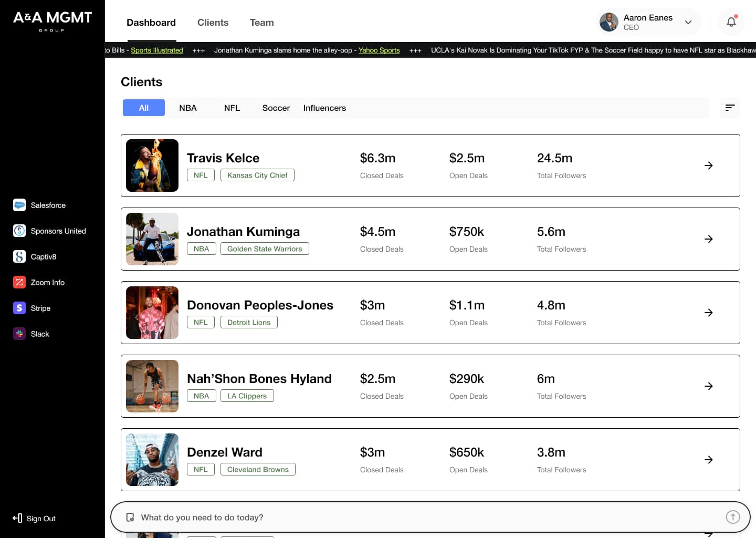
Task: Open Donovan Peoples-Jones details arrow
Action: pos(709,313)
